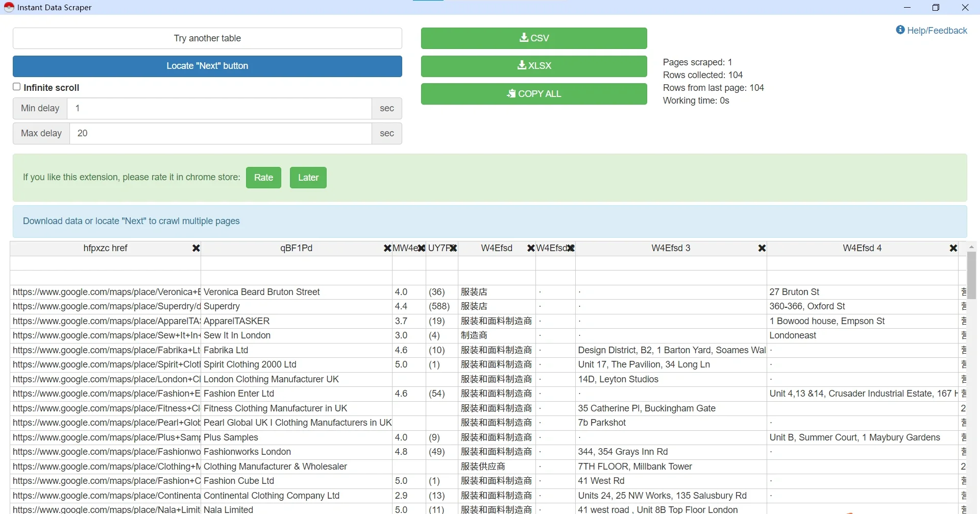Click the 制造商 category cell
Image resolution: width=980 pixels, height=514 pixels.
click(497, 335)
